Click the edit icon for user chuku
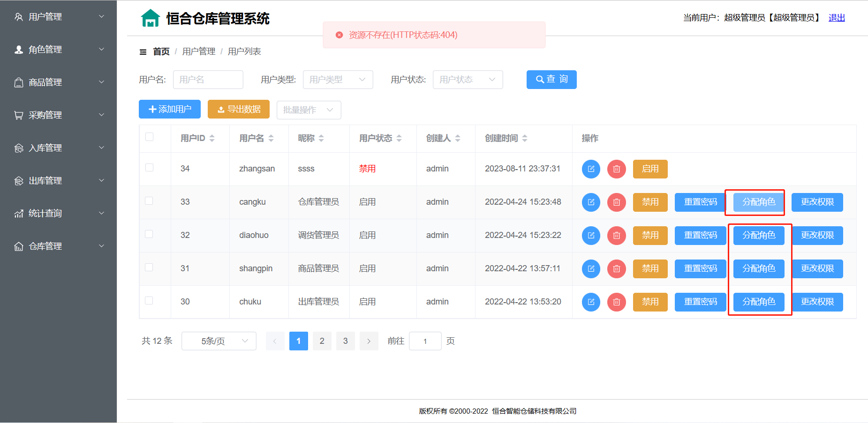Image resolution: width=868 pixels, height=423 pixels. pyautogui.click(x=591, y=302)
